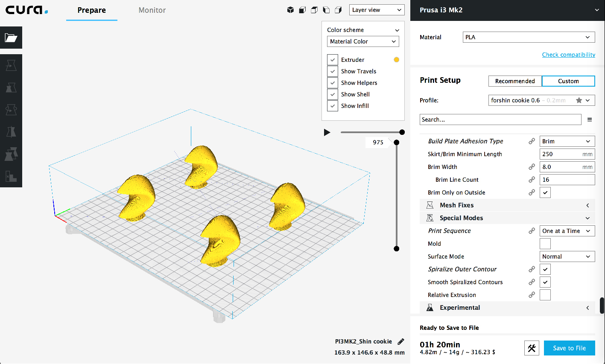Viewport: 605px width, 364px height.
Task: Select the Move tool in the sidebar
Action: click(11, 65)
